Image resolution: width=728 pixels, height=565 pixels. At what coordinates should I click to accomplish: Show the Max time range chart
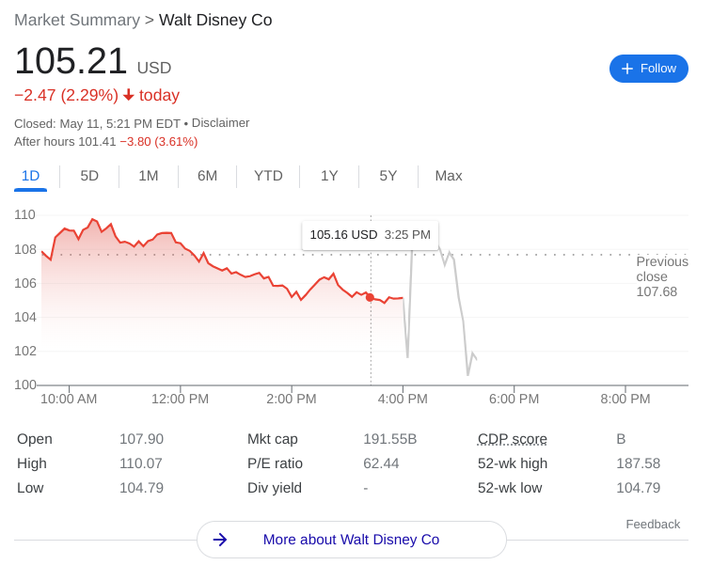point(449,176)
